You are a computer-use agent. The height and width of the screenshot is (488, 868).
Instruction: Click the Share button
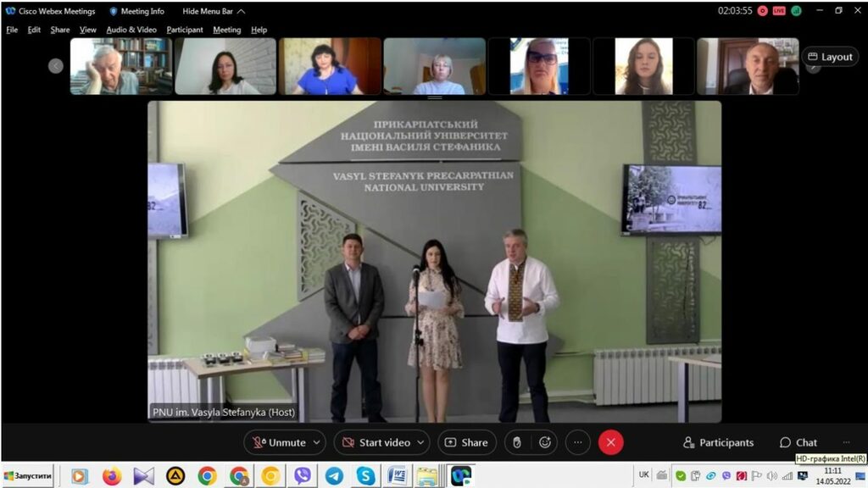click(x=466, y=442)
